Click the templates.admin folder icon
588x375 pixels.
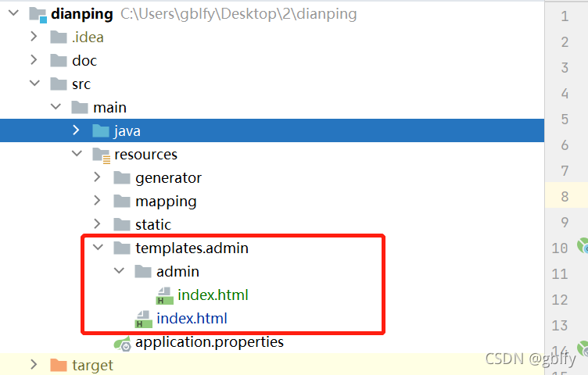tap(122, 248)
